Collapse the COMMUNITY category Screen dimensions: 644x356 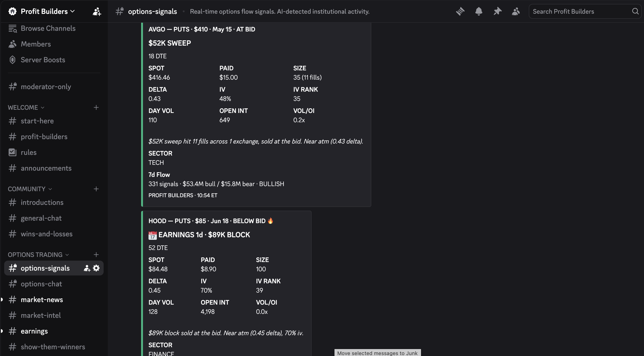[x=30, y=189]
